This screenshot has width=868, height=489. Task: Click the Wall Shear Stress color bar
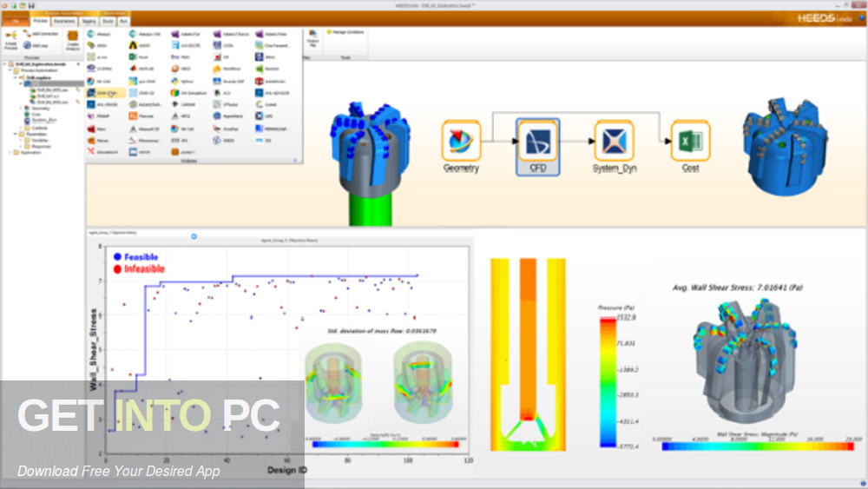click(757, 446)
